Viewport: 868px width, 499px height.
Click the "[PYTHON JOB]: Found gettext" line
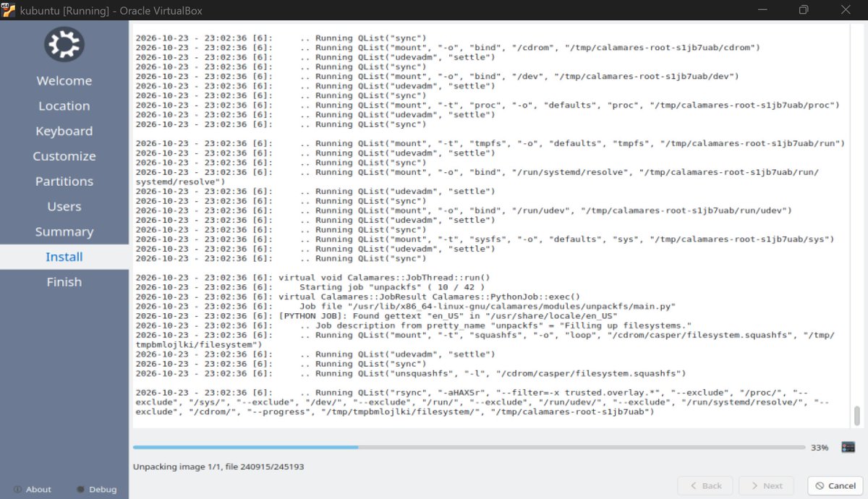pos(376,316)
